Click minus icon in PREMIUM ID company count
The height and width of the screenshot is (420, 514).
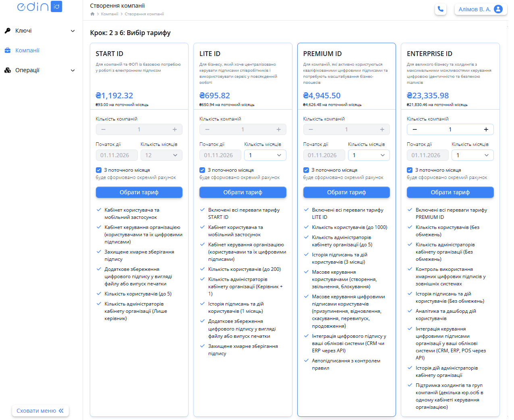(x=311, y=129)
